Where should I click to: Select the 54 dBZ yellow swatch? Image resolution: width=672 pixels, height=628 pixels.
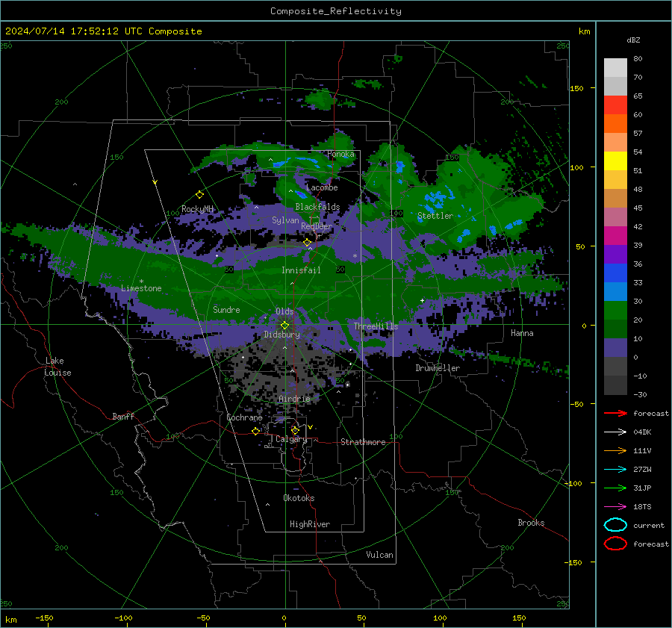(615, 161)
